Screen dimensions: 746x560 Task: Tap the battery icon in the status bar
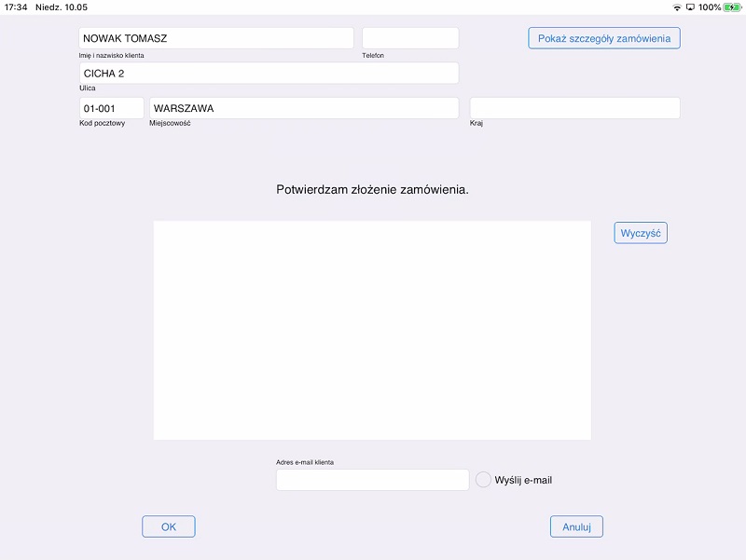732,7
